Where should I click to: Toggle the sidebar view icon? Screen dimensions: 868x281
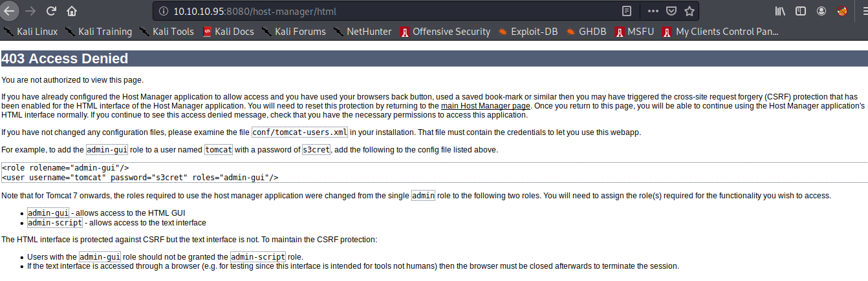pyautogui.click(x=801, y=11)
